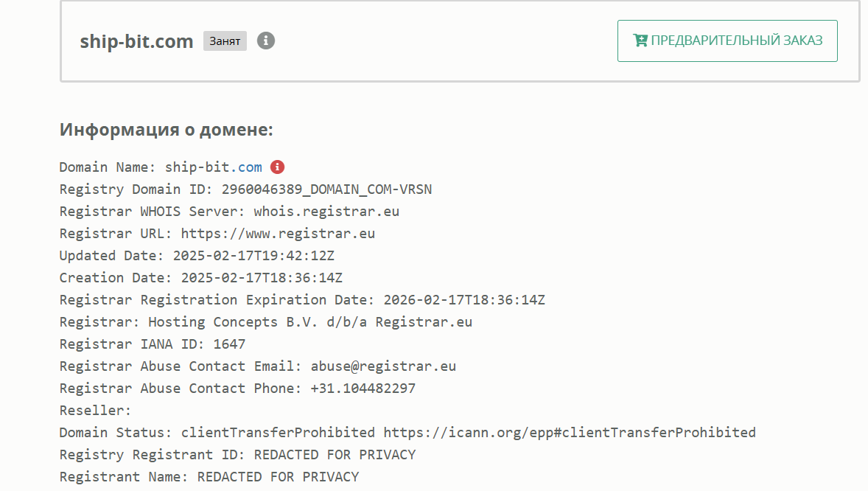Click the abuse phone number +31.104482297

tap(363, 389)
